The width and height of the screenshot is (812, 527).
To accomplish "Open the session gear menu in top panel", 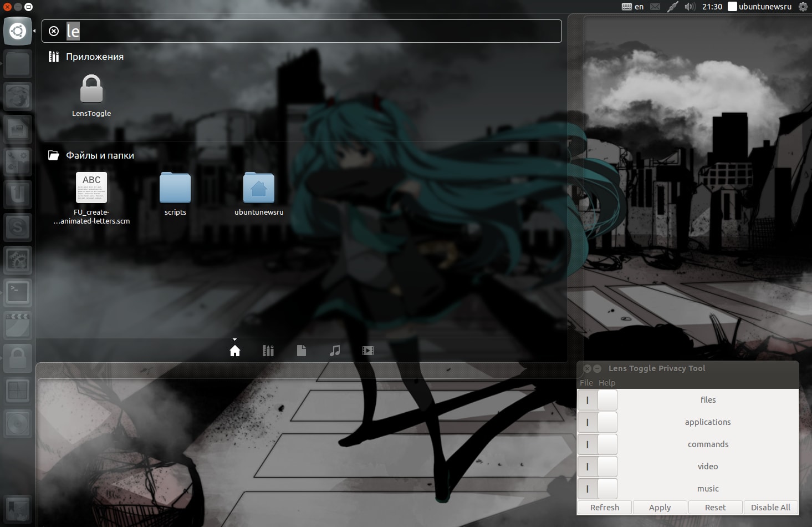I will [803, 7].
